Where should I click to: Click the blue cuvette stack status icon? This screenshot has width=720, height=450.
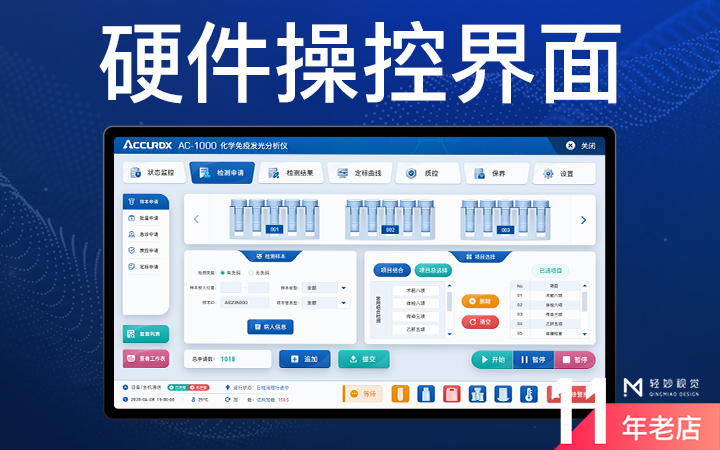pos(478,394)
